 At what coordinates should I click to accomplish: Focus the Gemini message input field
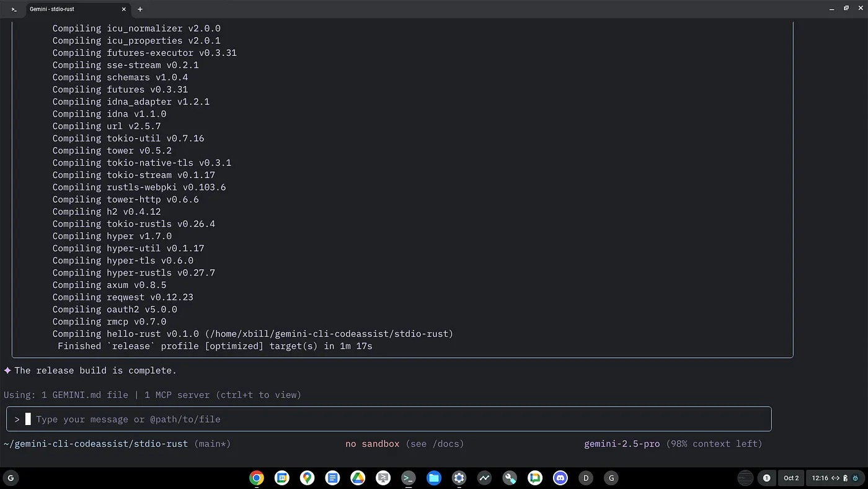(397, 419)
